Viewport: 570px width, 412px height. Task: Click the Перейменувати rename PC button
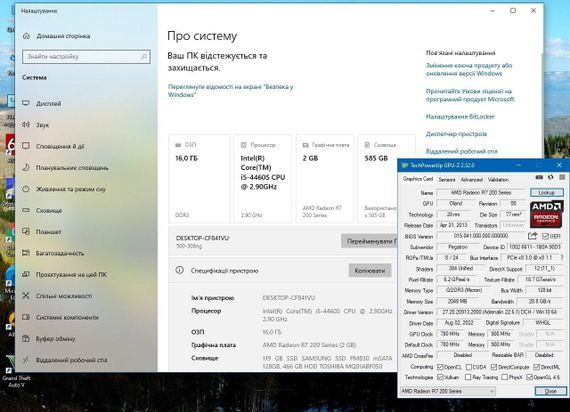[x=369, y=241]
